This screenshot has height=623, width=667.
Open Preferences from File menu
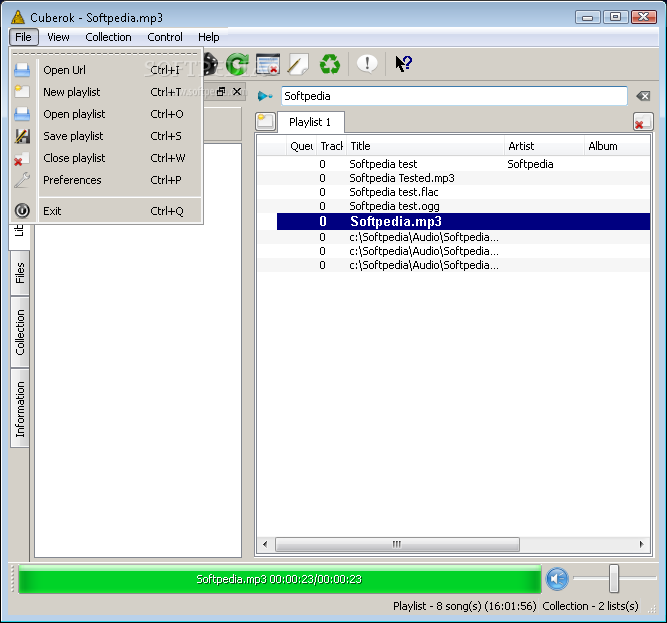pos(105,180)
